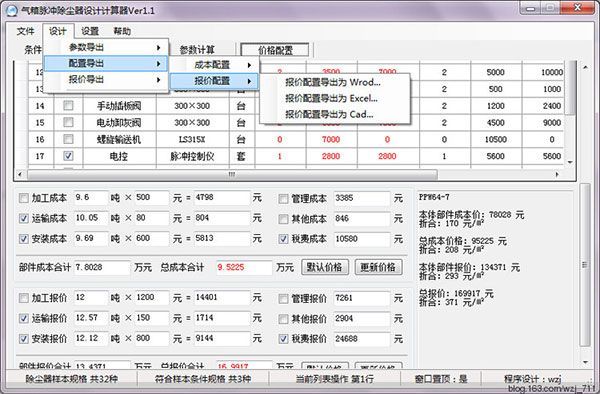Click the 设计 menu

pyautogui.click(x=58, y=31)
